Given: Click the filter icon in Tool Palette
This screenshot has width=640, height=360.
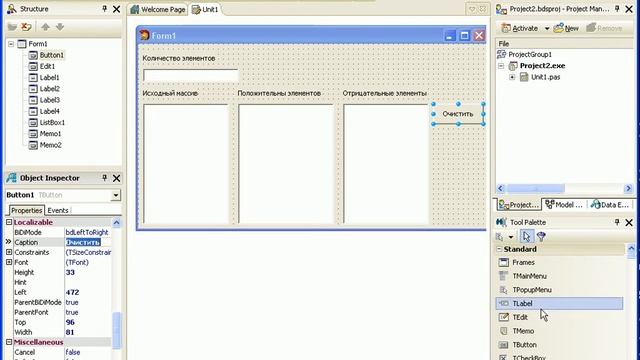Looking at the screenshot, I should click(x=541, y=236).
